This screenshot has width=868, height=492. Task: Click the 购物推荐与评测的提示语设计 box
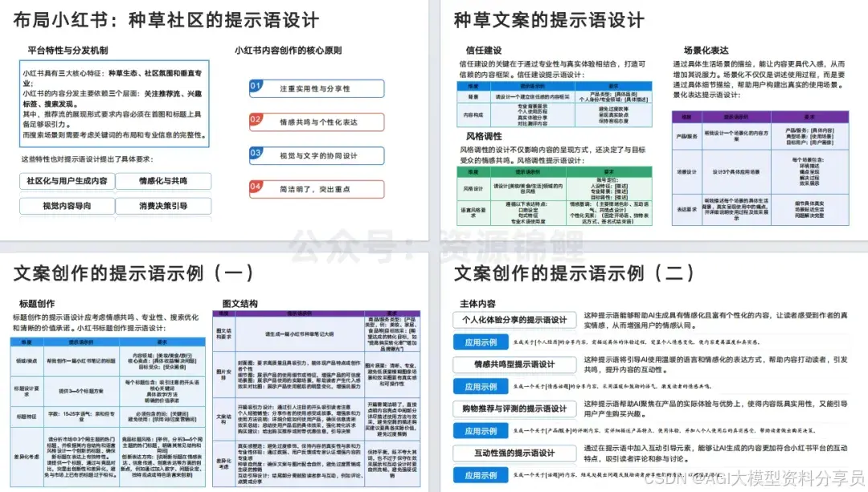coord(514,408)
